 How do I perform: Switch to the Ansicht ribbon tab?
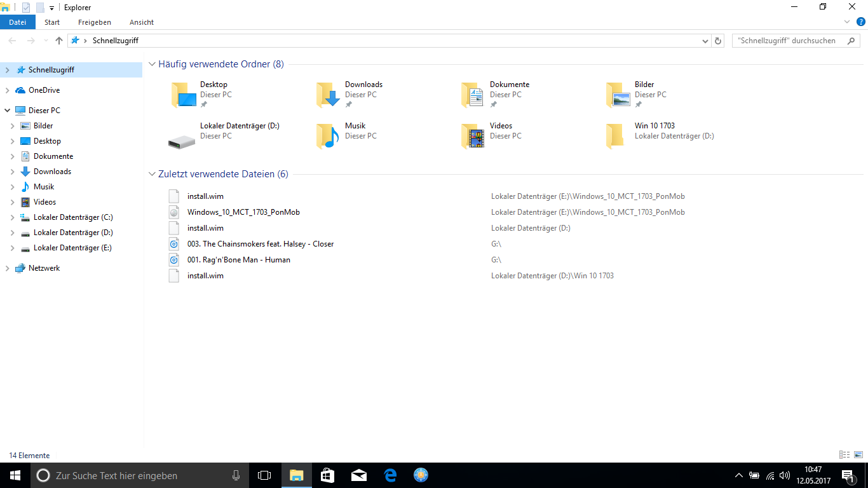click(x=142, y=22)
